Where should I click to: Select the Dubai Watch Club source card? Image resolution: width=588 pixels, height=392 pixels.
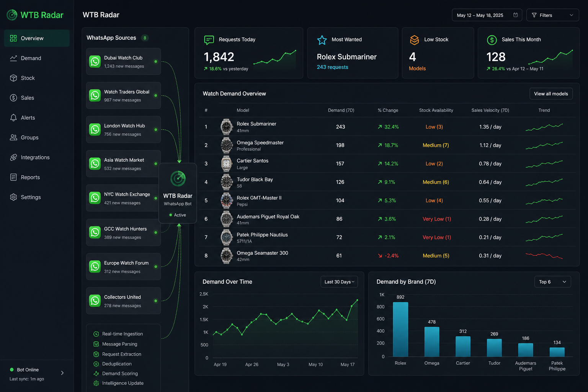[x=123, y=62]
